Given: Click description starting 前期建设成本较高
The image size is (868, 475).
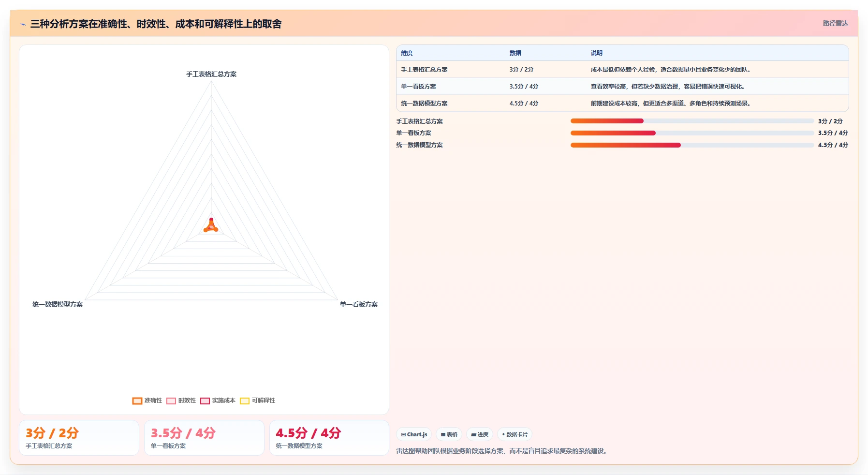Looking at the screenshot, I should pyautogui.click(x=671, y=104).
